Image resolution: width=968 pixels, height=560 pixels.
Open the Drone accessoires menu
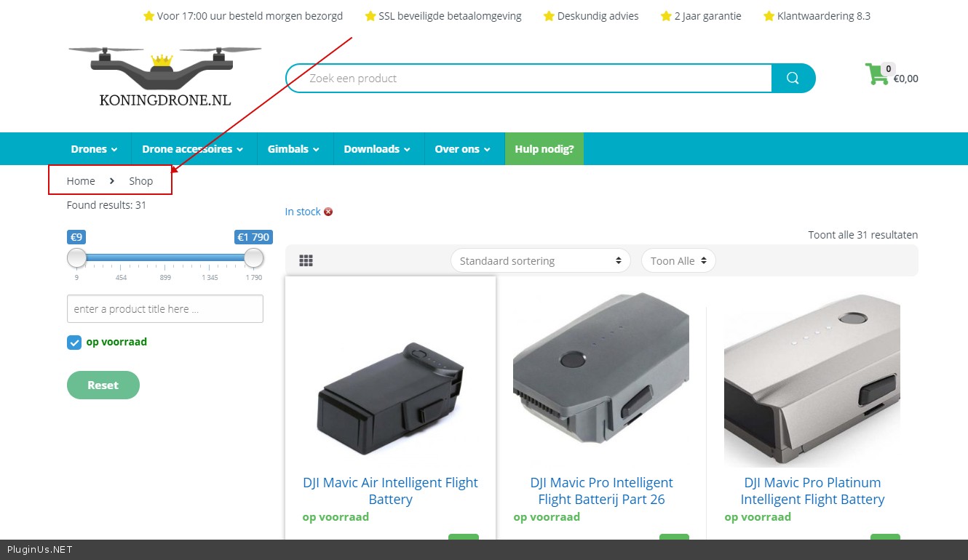coord(193,149)
